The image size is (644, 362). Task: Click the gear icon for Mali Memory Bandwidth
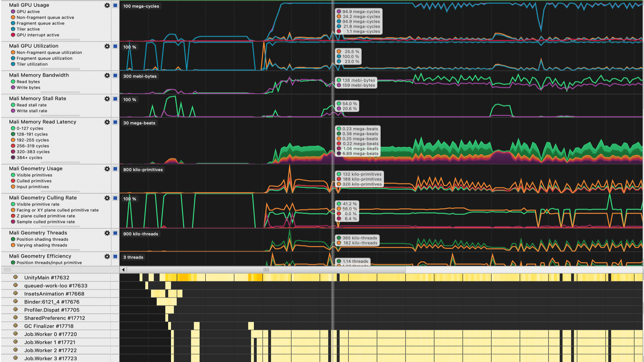[107, 76]
